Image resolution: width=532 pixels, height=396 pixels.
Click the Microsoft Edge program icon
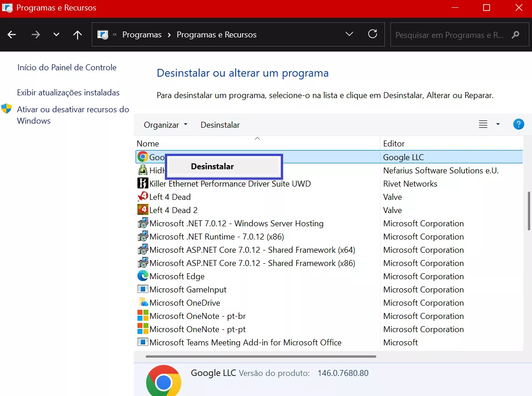point(142,276)
